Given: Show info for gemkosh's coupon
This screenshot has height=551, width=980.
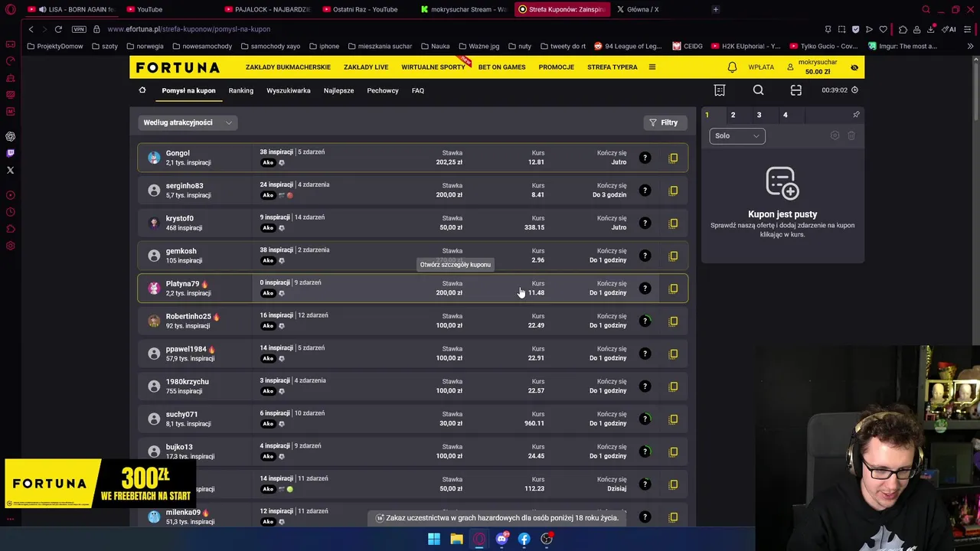Looking at the screenshot, I should [645, 256].
